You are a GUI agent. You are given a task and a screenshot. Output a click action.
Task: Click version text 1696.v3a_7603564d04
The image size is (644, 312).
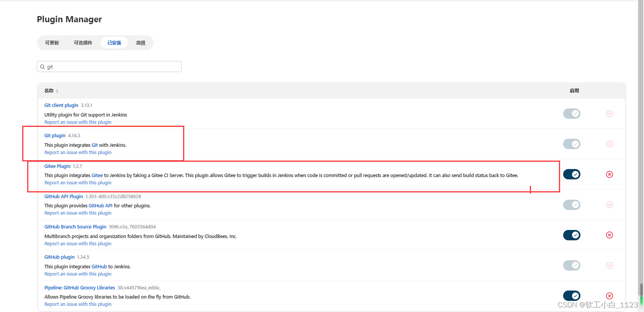[132, 227]
